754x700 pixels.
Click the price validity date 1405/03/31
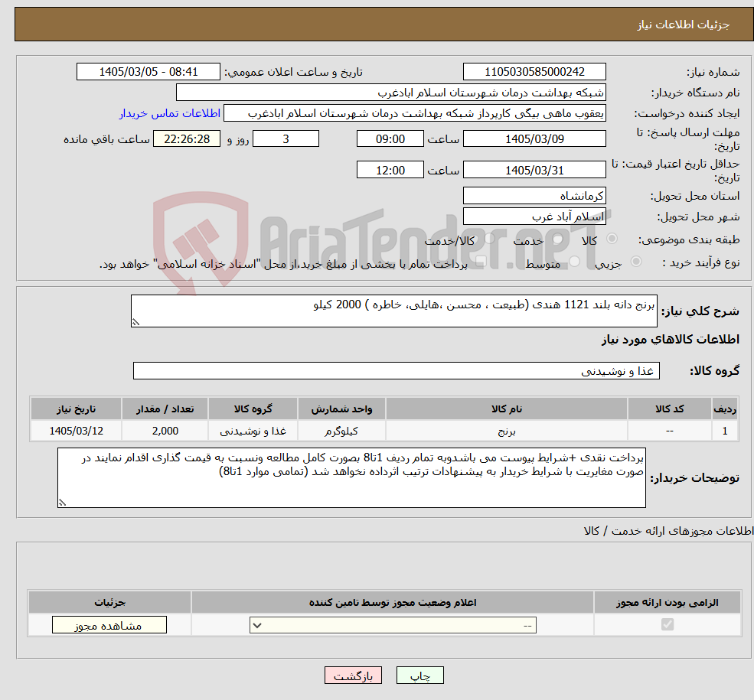(534, 170)
